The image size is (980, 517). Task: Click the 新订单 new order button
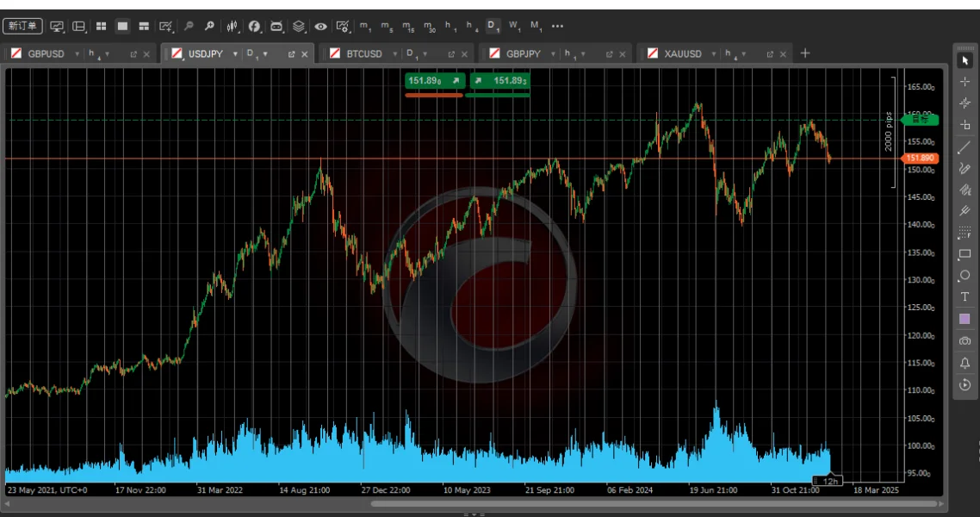tap(22, 26)
